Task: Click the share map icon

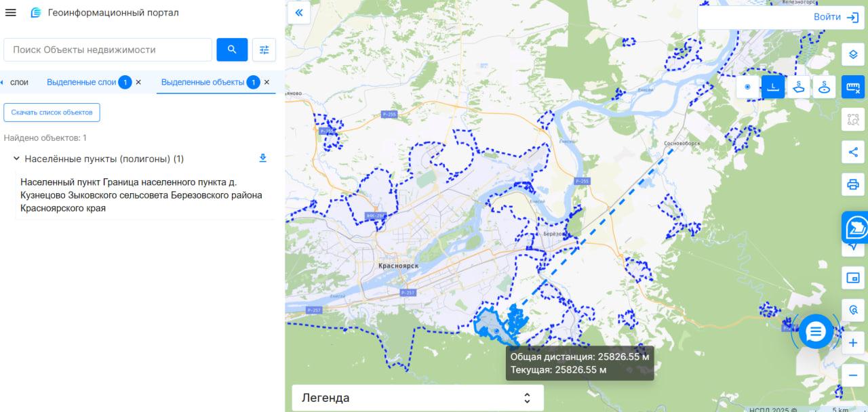Action: coord(853,152)
